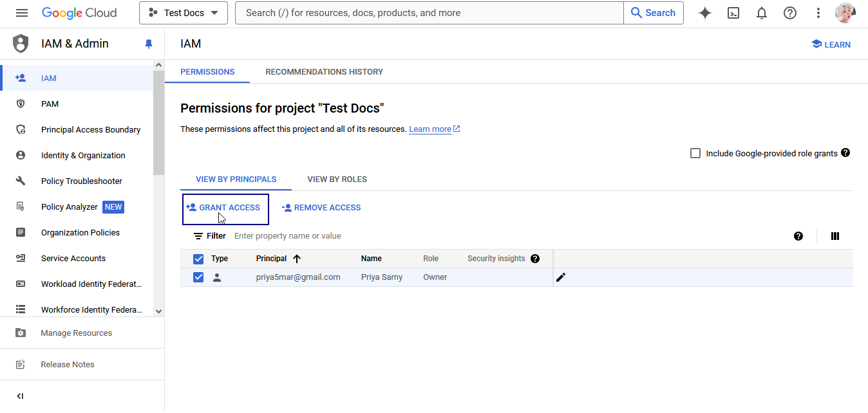
Task: Click the PAM shield icon
Action: [x=21, y=104]
